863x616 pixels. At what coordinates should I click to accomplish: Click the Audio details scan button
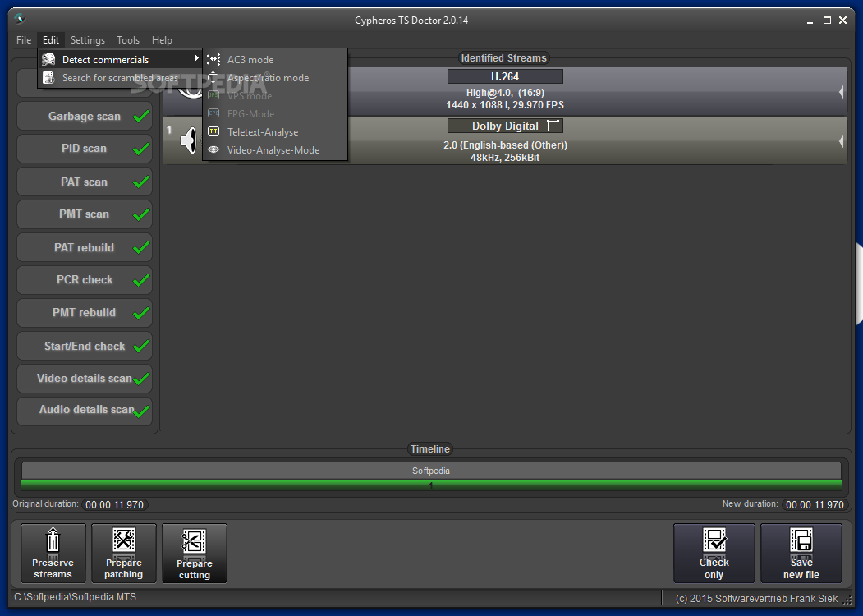pos(85,411)
